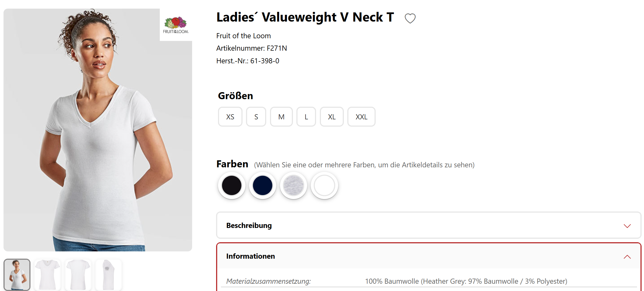Choose size S
This screenshot has width=644, height=291.
[x=256, y=117]
